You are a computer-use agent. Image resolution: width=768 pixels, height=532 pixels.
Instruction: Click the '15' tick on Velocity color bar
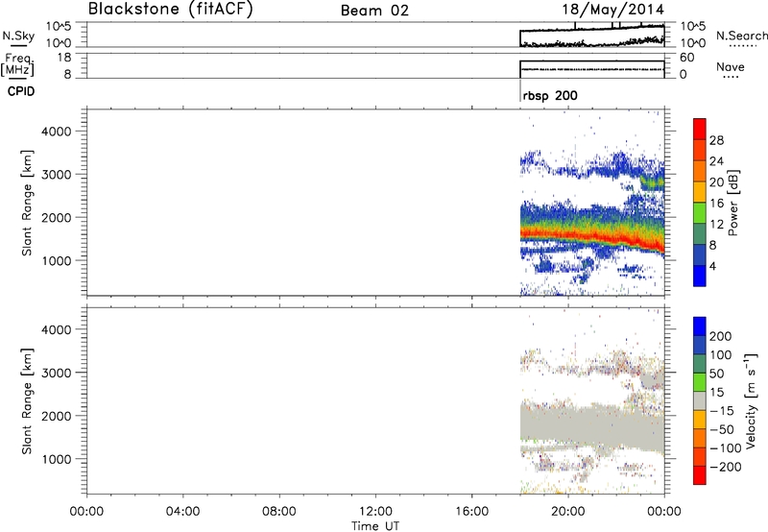[716, 393]
